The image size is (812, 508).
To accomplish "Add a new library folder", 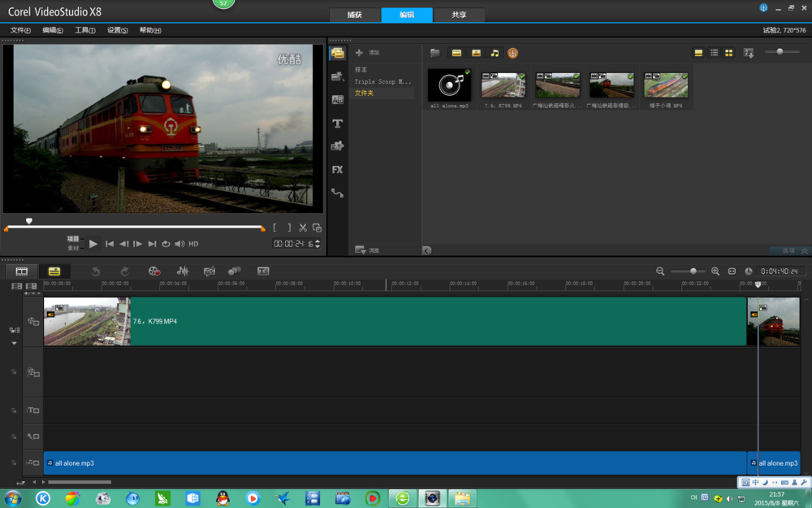I will pyautogui.click(x=367, y=52).
